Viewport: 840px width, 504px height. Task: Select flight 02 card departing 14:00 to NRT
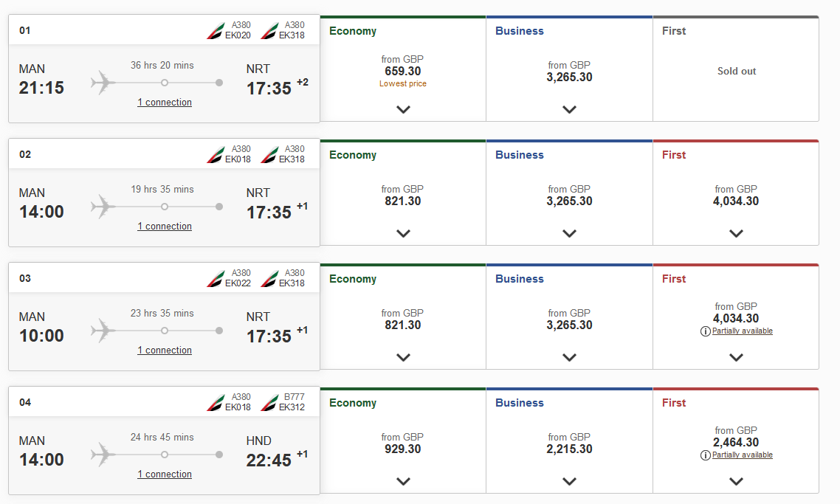(x=164, y=193)
